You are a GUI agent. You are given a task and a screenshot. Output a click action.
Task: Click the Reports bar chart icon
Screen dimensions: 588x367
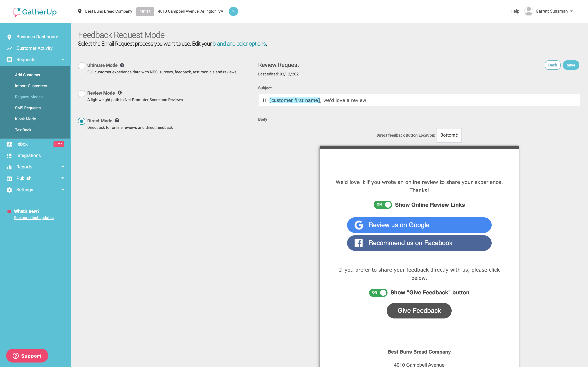[9, 167]
